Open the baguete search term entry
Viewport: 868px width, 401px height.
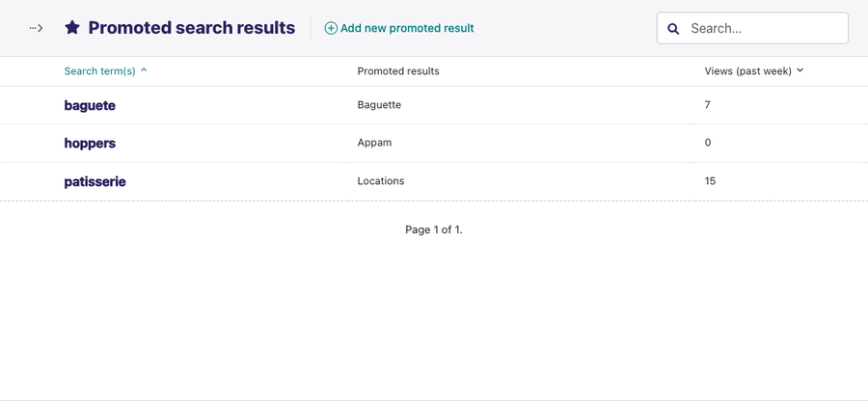pyautogui.click(x=90, y=105)
